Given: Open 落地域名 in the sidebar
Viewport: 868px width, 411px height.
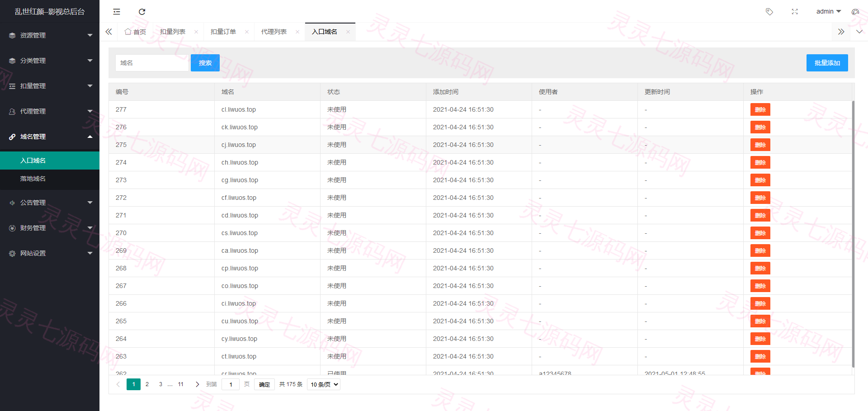Looking at the screenshot, I should pyautogui.click(x=50, y=179).
